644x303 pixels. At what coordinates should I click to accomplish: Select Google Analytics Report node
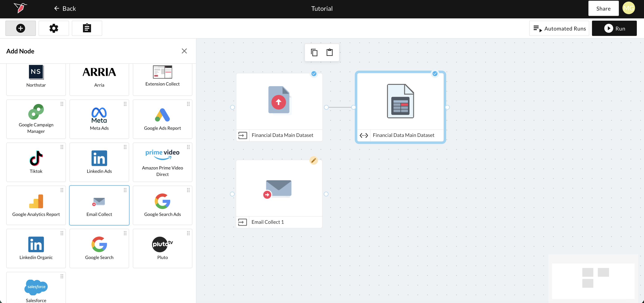[36, 205]
